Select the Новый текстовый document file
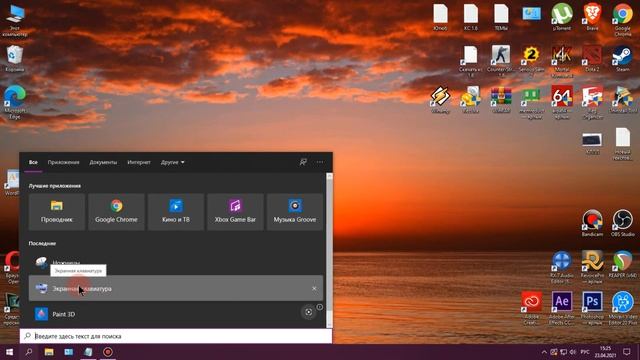640x360 pixels. click(622, 144)
